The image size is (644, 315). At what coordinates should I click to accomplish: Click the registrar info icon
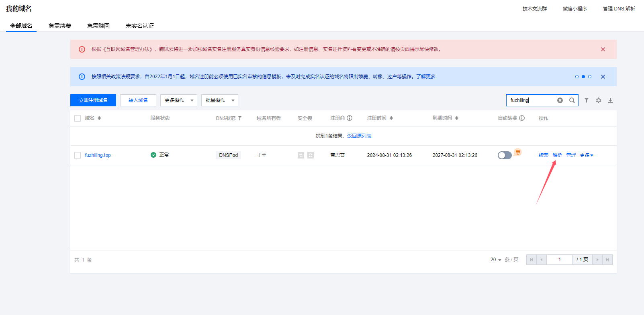(x=350, y=118)
